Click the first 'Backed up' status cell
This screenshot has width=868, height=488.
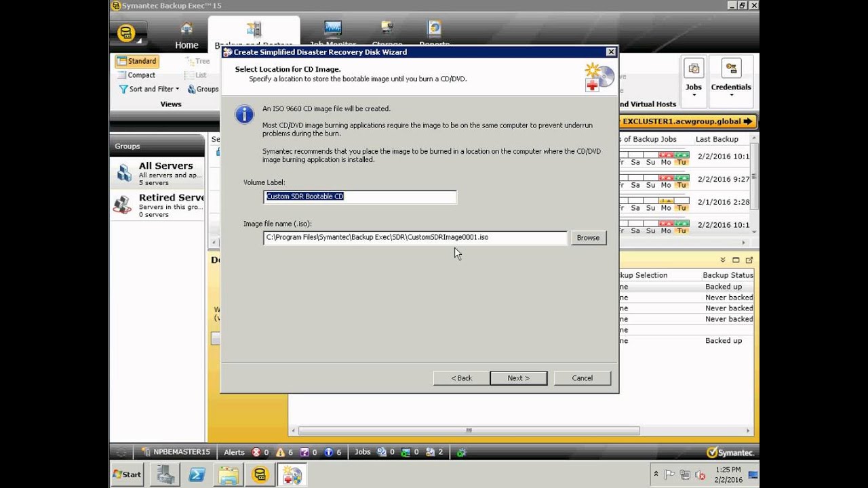point(724,287)
